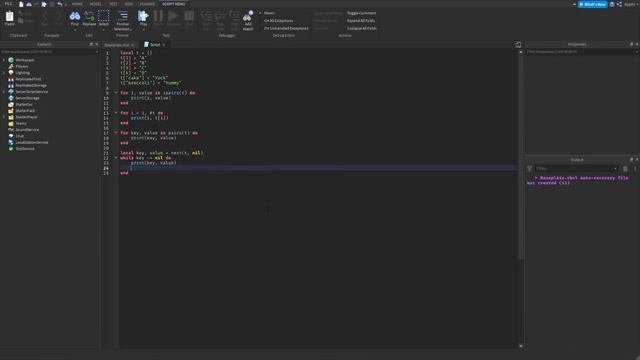Click New file icon in quick access bar
Viewport: 640px width, 360px height.
(21, 4)
